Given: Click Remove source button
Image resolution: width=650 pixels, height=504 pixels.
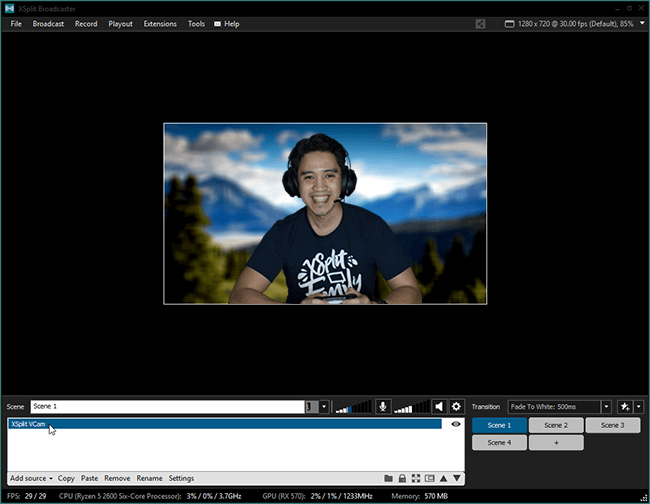Looking at the screenshot, I should point(117,478).
